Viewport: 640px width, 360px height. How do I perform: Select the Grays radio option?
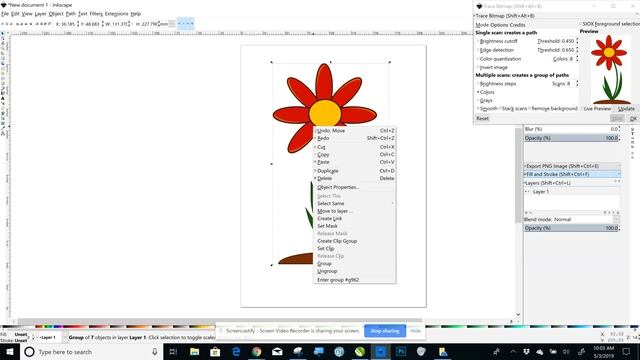click(478, 100)
